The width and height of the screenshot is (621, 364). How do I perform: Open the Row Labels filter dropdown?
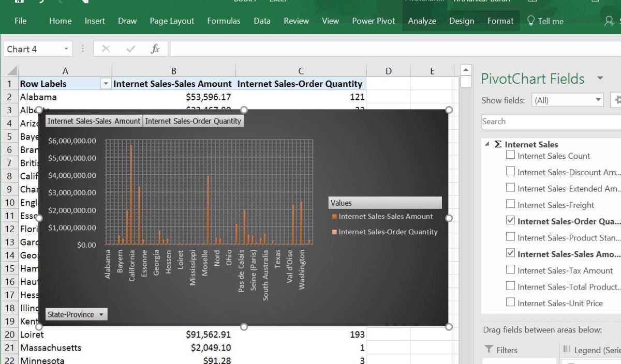pos(106,83)
